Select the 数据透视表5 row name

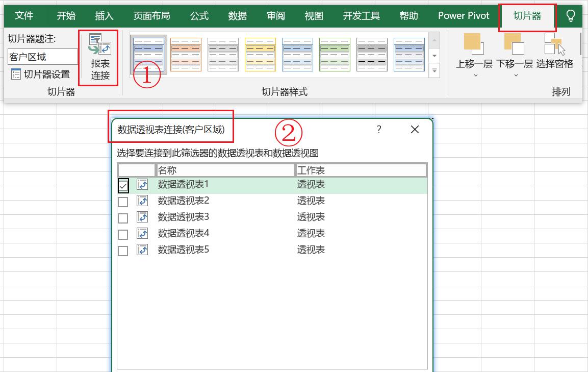tap(183, 250)
